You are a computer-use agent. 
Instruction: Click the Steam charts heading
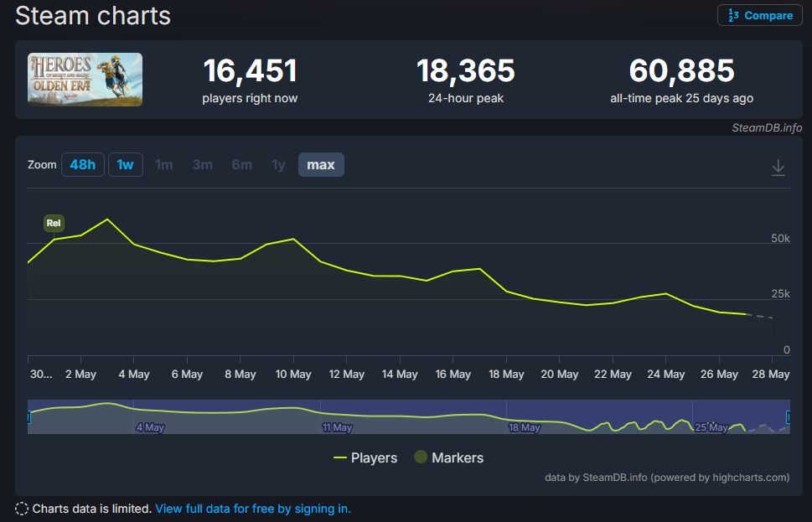[x=93, y=16]
